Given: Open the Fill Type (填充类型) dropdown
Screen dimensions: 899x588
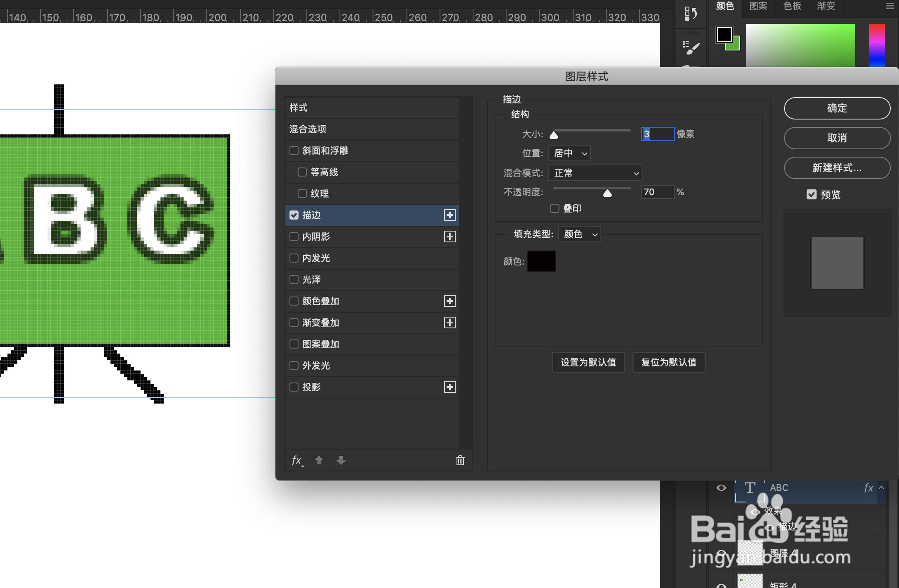Looking at the screenshot, I should [579, 234].
